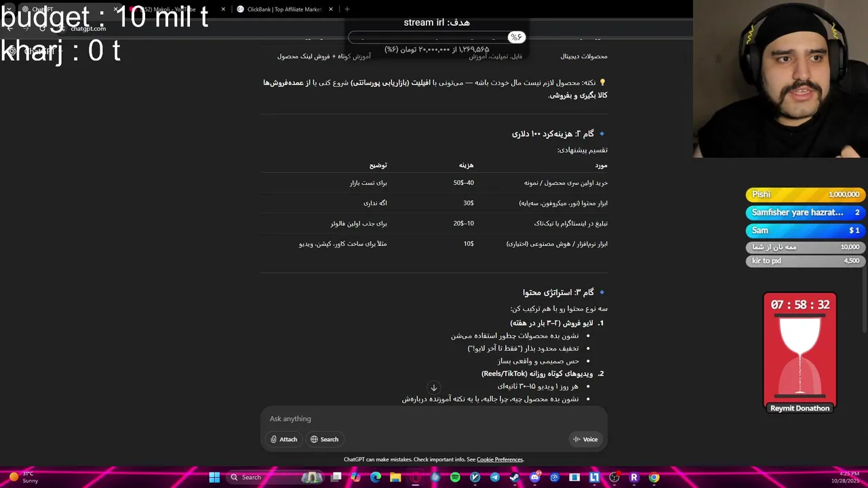Screen dimensions: 868x488
Task: Click the table header 'توضیح'
Action: pos(378,165)
